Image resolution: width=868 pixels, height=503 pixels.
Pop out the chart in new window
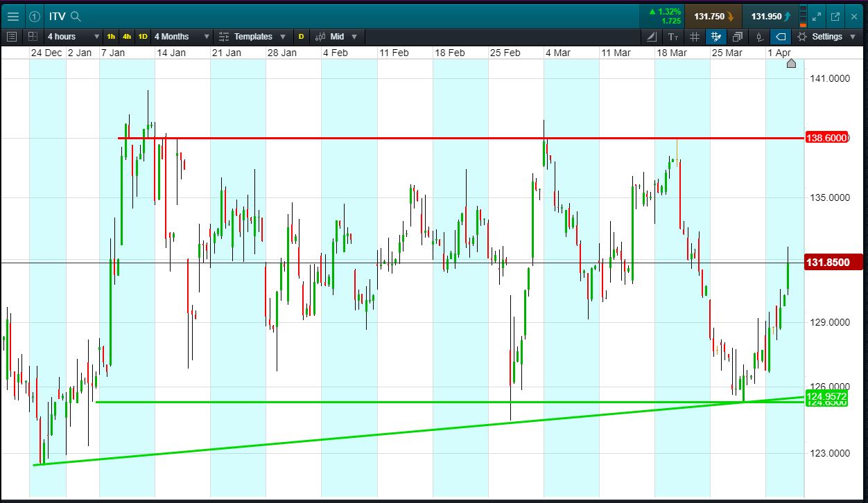tap(835, 16)
